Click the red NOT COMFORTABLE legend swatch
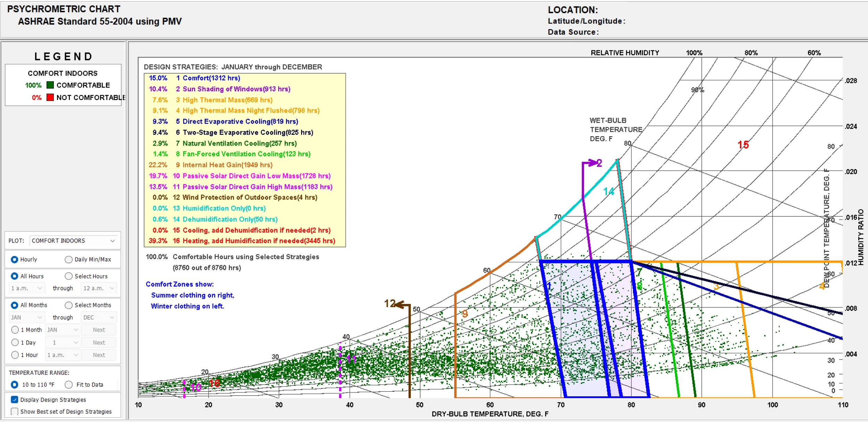 [50, 97]
